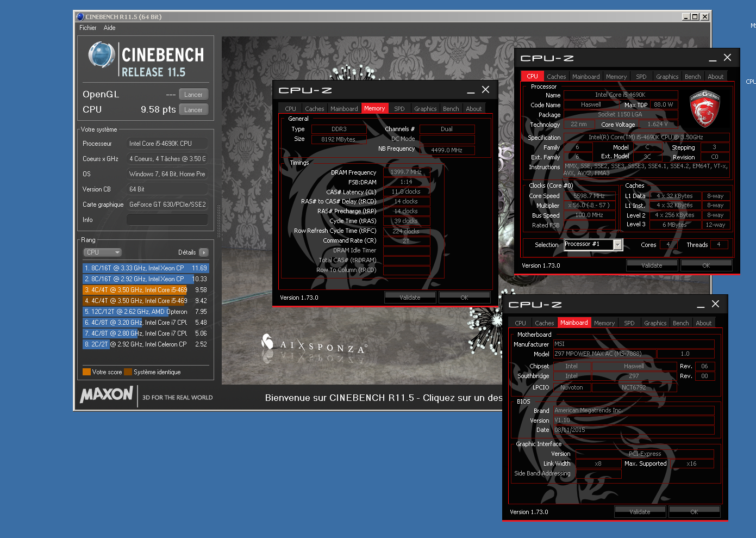
Task: Open About tab in Memory window
Action: coord(473,109)
